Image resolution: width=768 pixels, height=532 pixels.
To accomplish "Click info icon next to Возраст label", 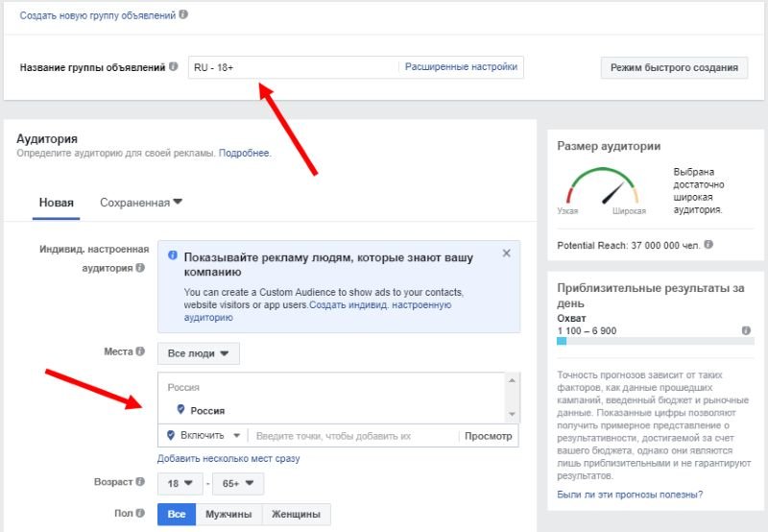I will tap(141, 482).
